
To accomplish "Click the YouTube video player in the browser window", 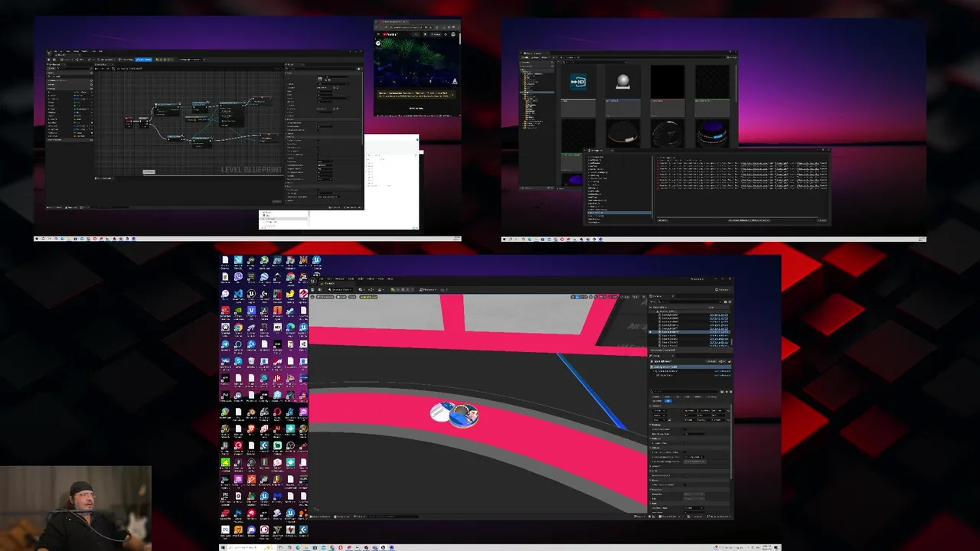I will pos(416,63).
